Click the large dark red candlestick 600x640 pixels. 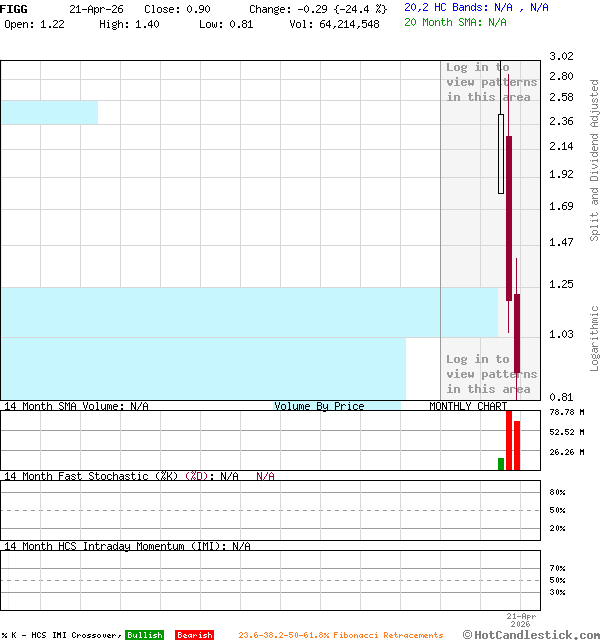click(509, 217)
